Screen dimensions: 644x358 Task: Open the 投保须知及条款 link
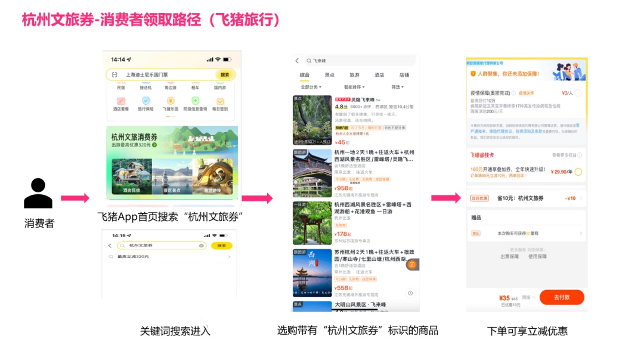(529, 131)
